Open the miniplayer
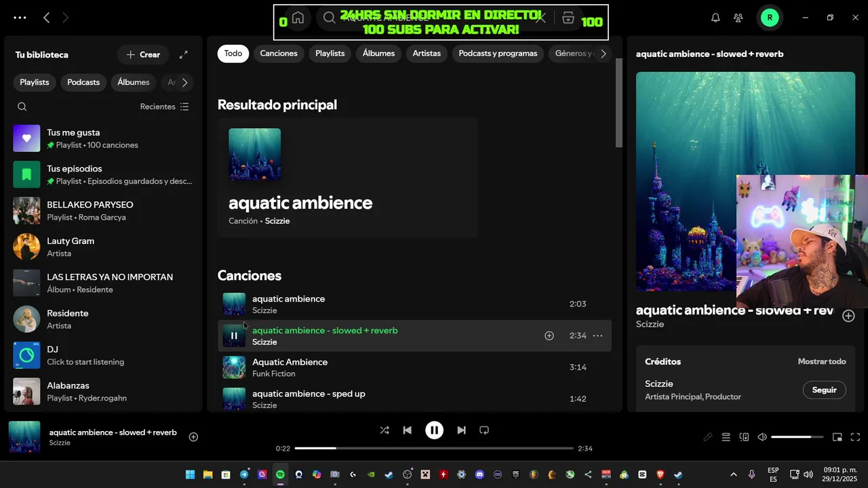This screenshot has width=868, height=488. click(837, 437)
